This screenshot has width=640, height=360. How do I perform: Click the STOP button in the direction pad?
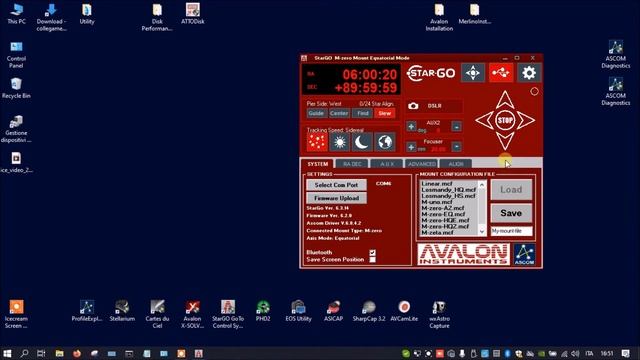pos(505,120)
